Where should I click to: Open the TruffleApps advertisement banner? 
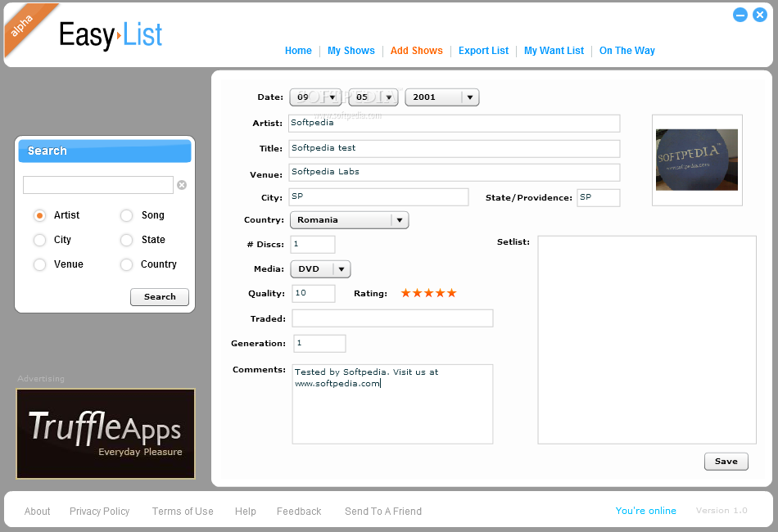tap(106, 434)
